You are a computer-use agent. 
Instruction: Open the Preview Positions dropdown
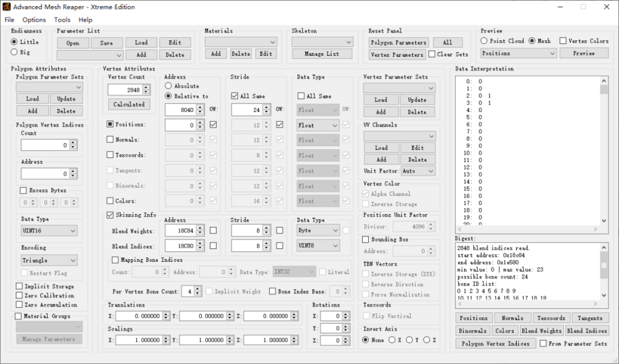[518, 54]
